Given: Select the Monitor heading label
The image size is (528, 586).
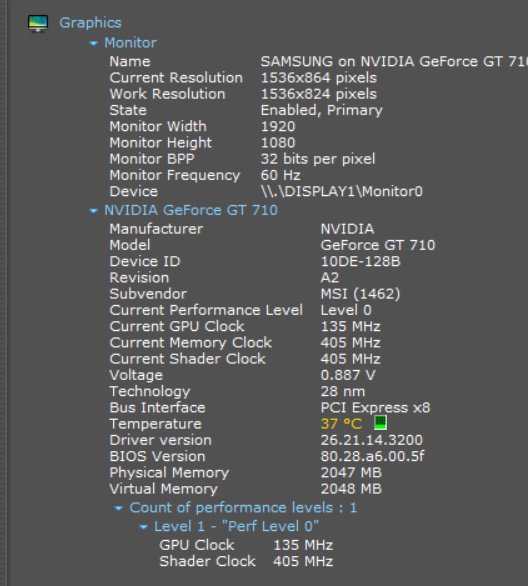Looking at the screenshot, I should pyautogui.click(x=130, y=43).
